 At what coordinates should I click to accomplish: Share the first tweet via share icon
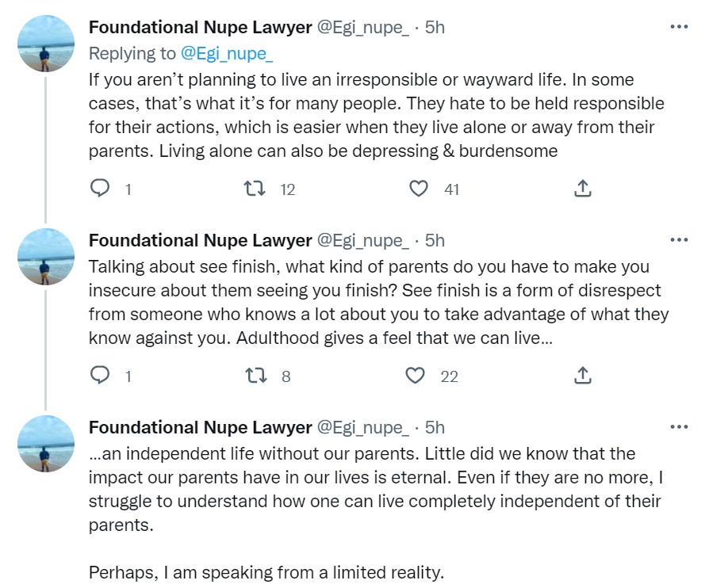tap(582, 189)
